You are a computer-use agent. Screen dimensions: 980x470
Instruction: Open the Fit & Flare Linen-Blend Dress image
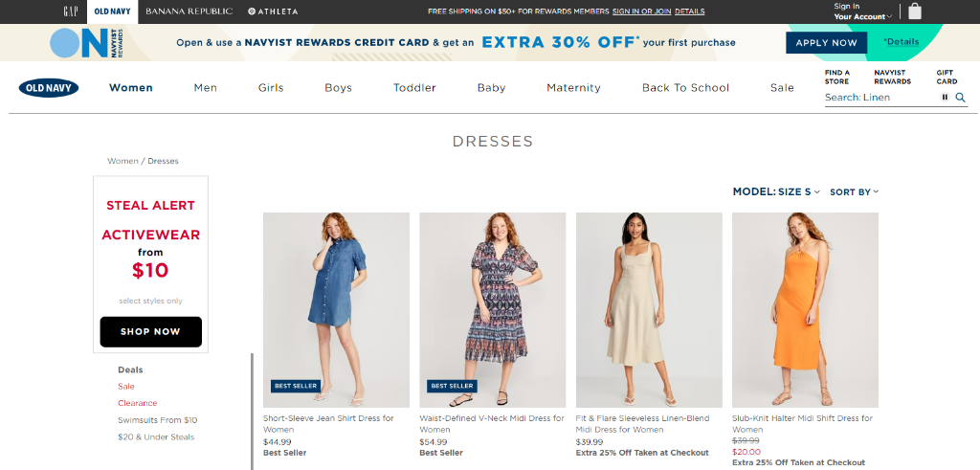(649, 310)
